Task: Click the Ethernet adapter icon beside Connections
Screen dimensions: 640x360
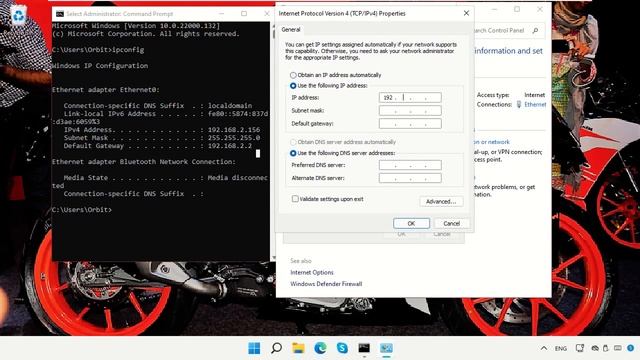Action: 519,104
